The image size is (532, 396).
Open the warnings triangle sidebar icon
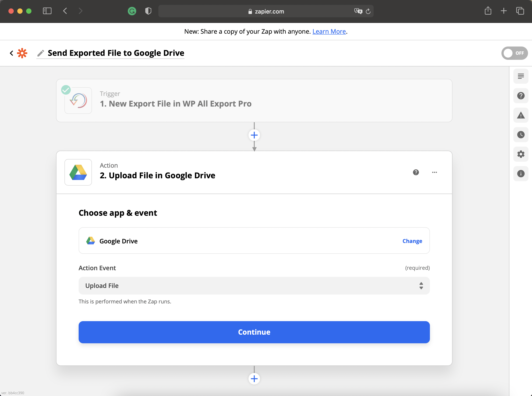coord(520,115)
